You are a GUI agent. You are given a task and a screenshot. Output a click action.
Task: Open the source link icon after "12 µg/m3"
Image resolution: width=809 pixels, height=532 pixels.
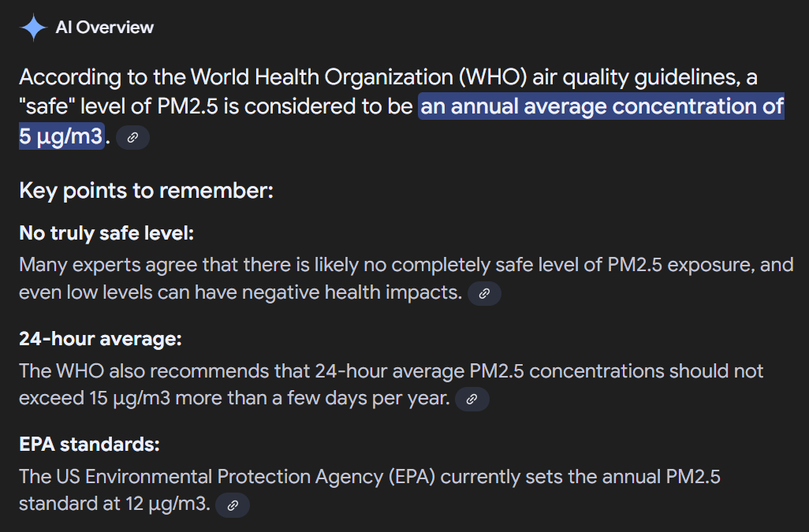click(233, 505)
